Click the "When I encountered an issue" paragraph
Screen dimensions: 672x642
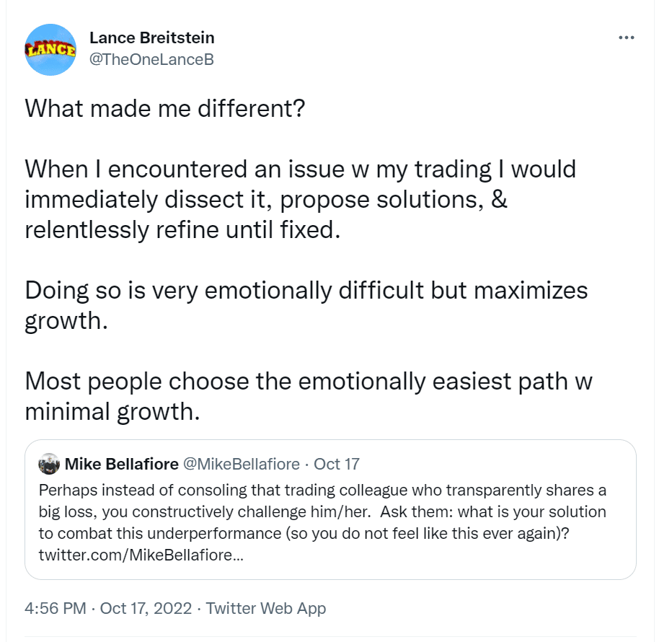300,200
